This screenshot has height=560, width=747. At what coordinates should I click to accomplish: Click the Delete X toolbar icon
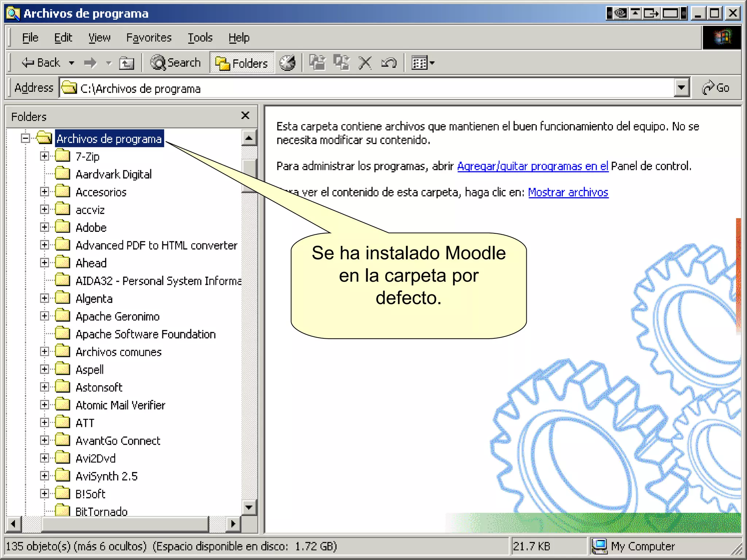(x=365, y=63)
